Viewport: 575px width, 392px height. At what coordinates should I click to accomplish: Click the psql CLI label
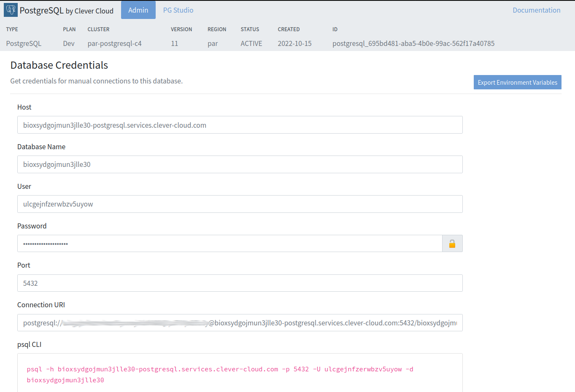(29, 344)
